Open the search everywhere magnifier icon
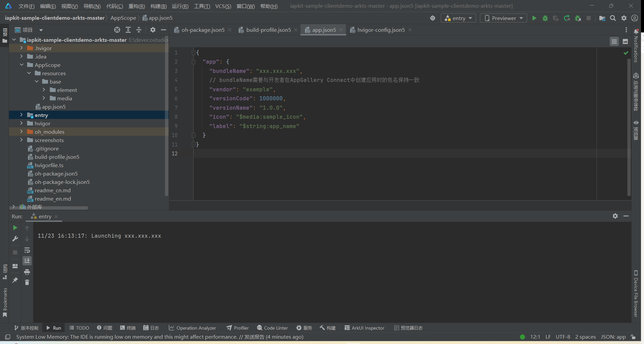The height and width of the screenshot is (344, 644). (x=613, y=18)
